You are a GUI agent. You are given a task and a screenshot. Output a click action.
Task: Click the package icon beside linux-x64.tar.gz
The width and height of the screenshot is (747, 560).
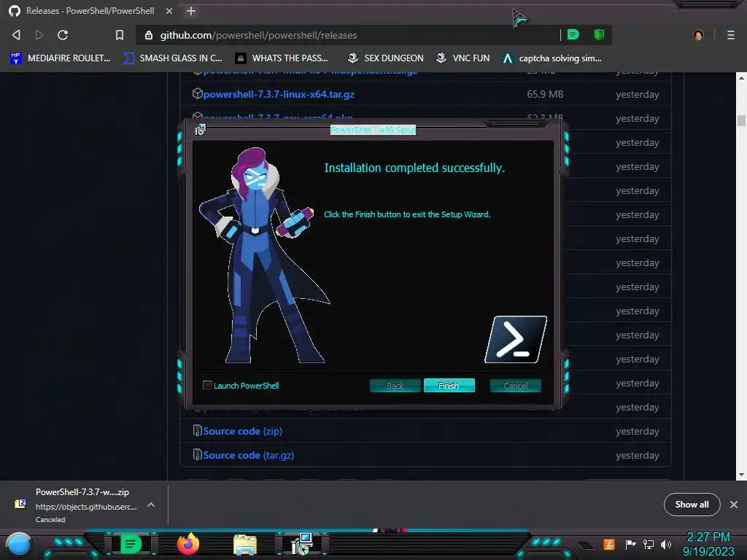197,93
